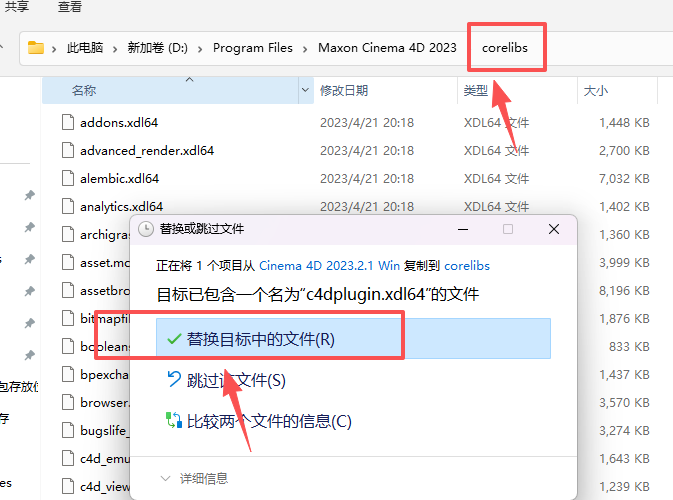Select the analytics.xdl64 file name
The image size is (673, 500).
121,207
